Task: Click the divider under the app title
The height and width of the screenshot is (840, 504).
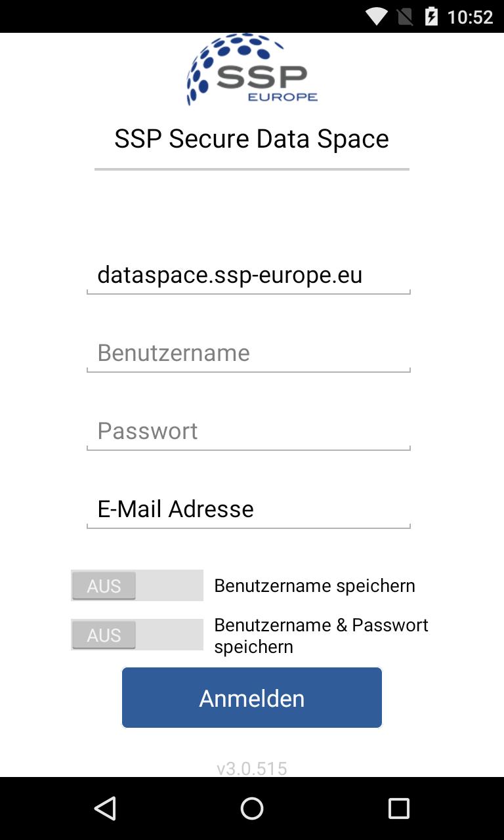Action: (x=252, y=168)
